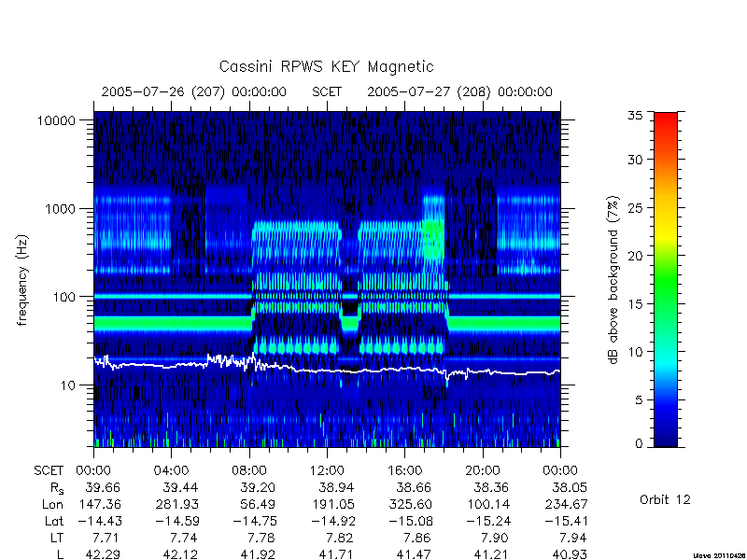Click the 'SCET' label in the header
The image size is (747, 560).
[327, 91]
